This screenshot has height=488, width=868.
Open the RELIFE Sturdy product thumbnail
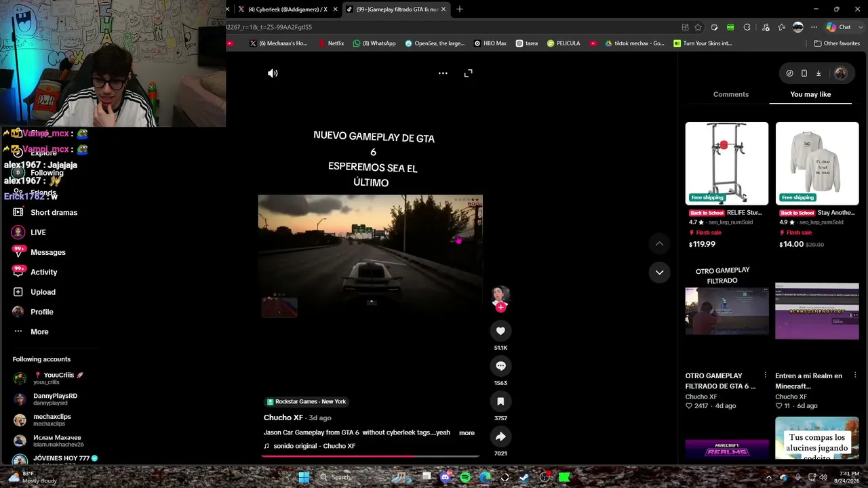pyautogui.click(x=727, y=163)
